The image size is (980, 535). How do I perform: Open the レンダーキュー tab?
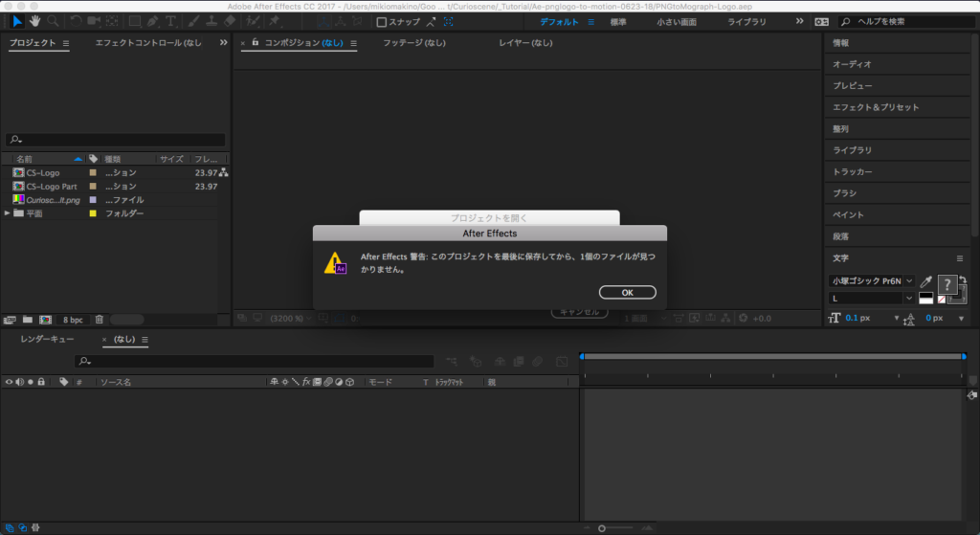(x=47, y=339)
